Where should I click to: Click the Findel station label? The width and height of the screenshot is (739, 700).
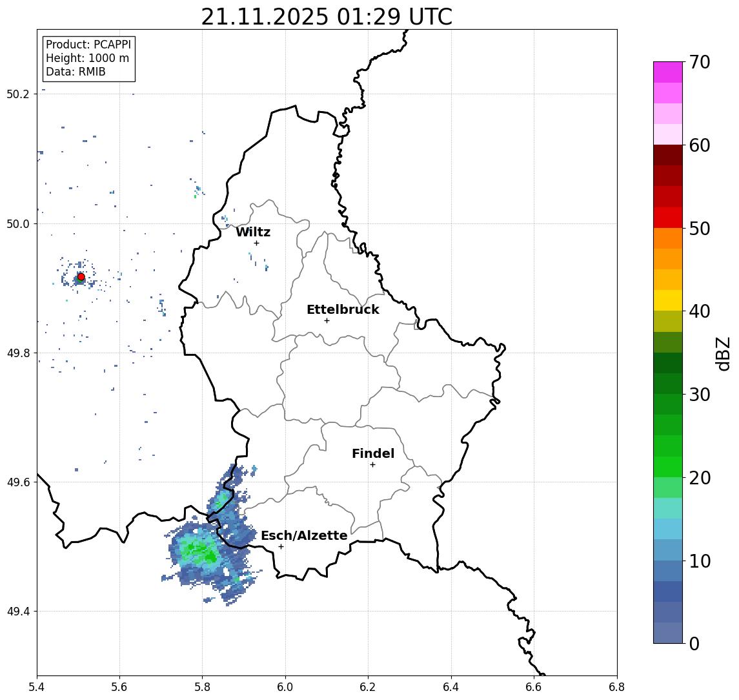(373, 453)
